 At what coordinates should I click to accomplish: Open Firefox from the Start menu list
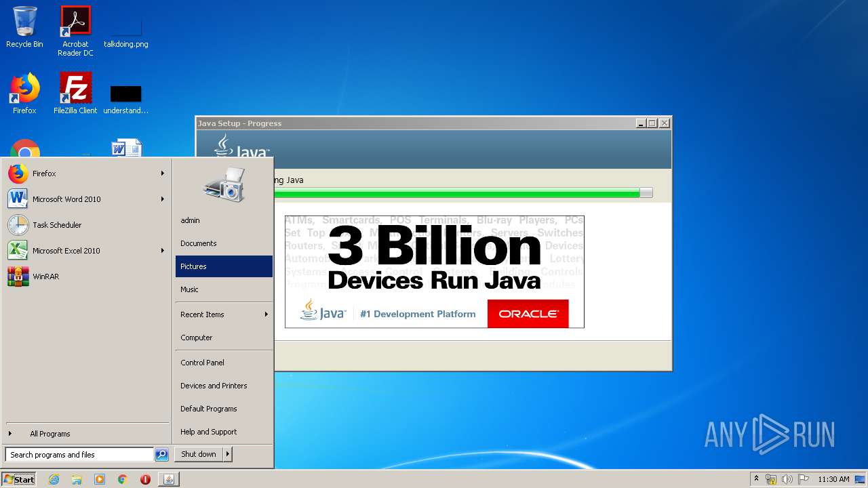tap(86, 174)
